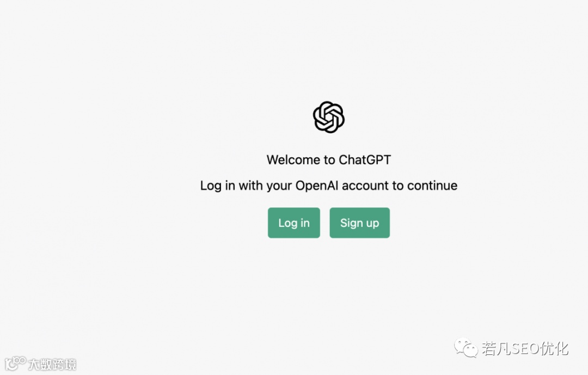Click the WeChat bubbles watermark icon
The width and height of the screenshot is (588, 375).
(x=466, y=348)
